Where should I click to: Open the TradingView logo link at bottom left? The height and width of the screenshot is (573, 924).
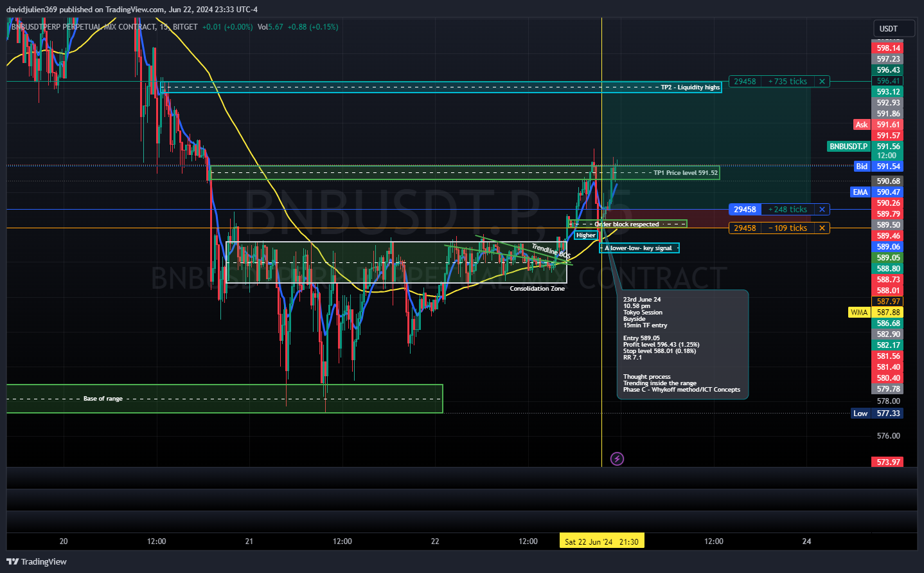(x=37, y=561)
